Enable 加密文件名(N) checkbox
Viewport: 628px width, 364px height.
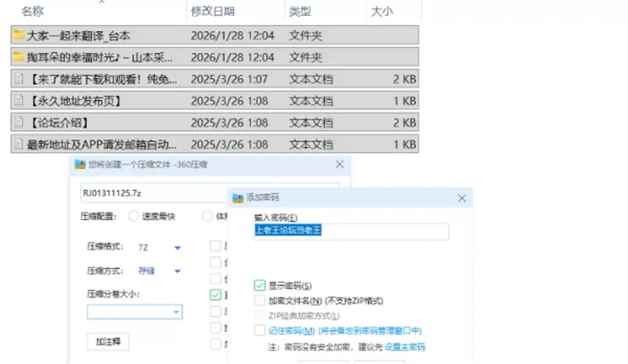click(x=260, y=301)
